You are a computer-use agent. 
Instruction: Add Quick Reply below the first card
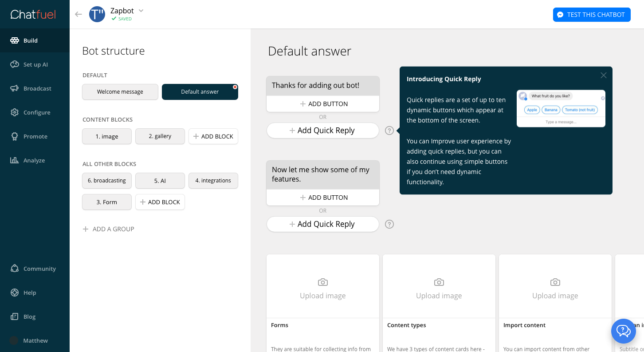pyautogui.click(x=323, y=131)
